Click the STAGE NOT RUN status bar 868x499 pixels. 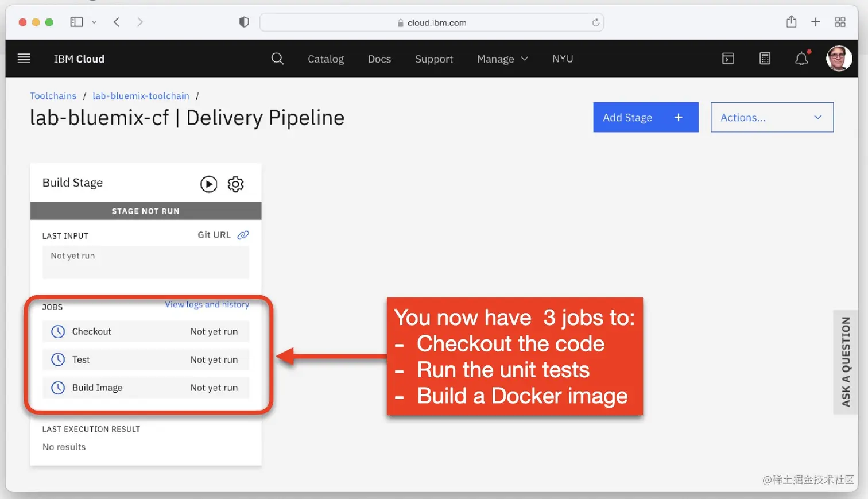click(x=146, y=211)
